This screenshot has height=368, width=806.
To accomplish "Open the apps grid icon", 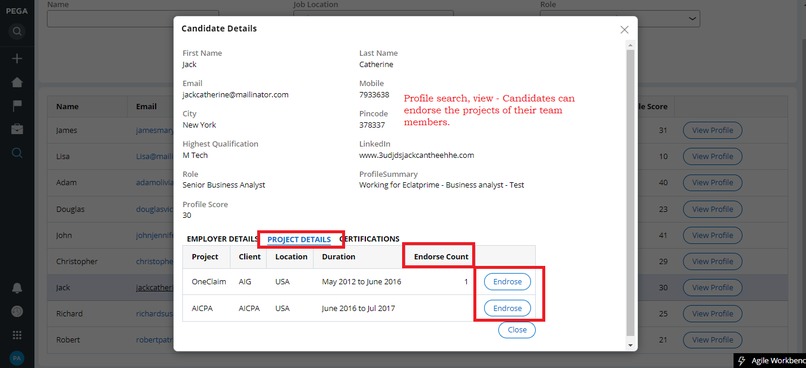I will tap(17, 335).
